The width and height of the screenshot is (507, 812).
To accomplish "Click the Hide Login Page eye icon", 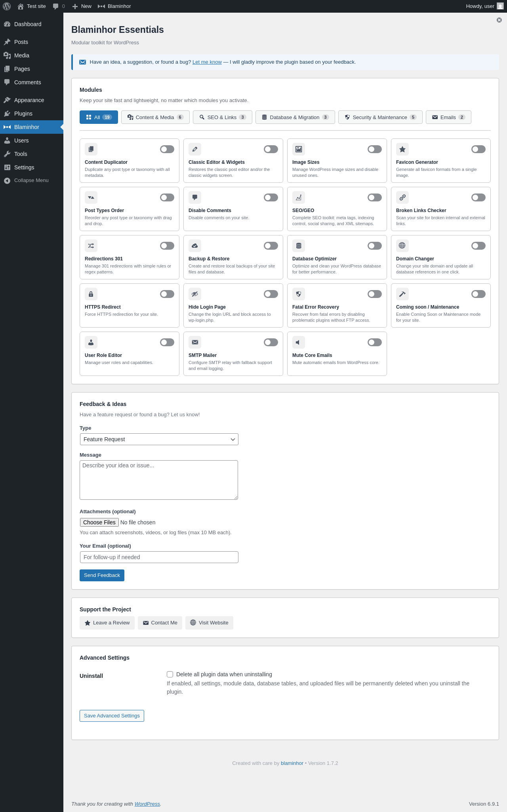I will 195,294.
